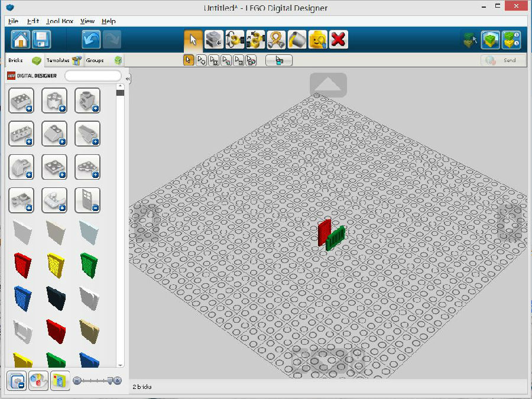Toggle the basic Selection arrow tool
The height and width of the screenshot is (399, 532).
[190, 60]
